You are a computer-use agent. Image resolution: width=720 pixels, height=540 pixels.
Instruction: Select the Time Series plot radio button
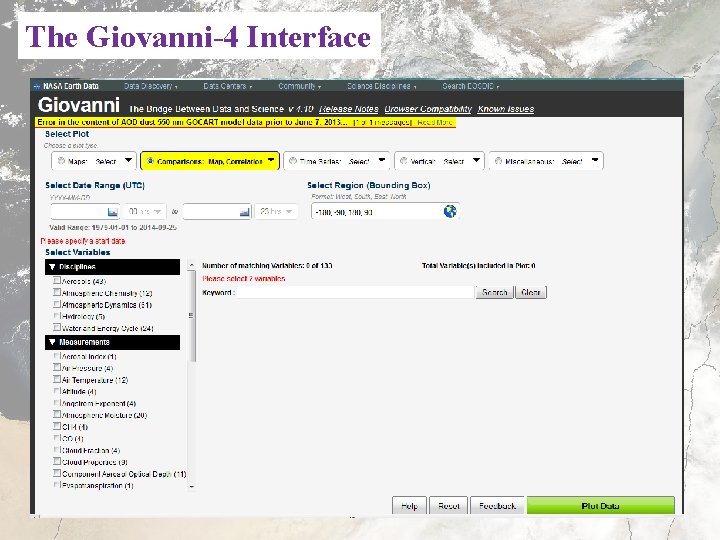(293, 161)
